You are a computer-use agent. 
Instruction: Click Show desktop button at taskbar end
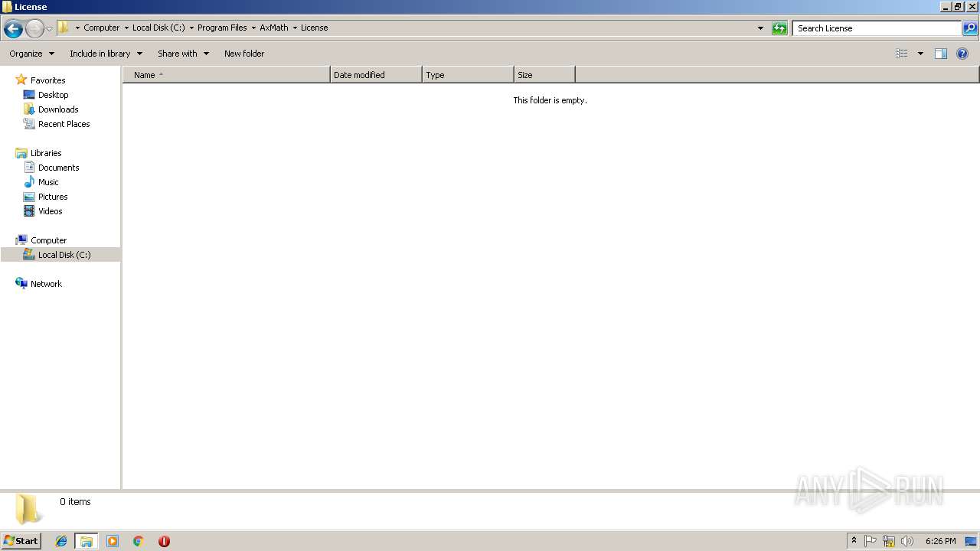(x=971, y=541)
